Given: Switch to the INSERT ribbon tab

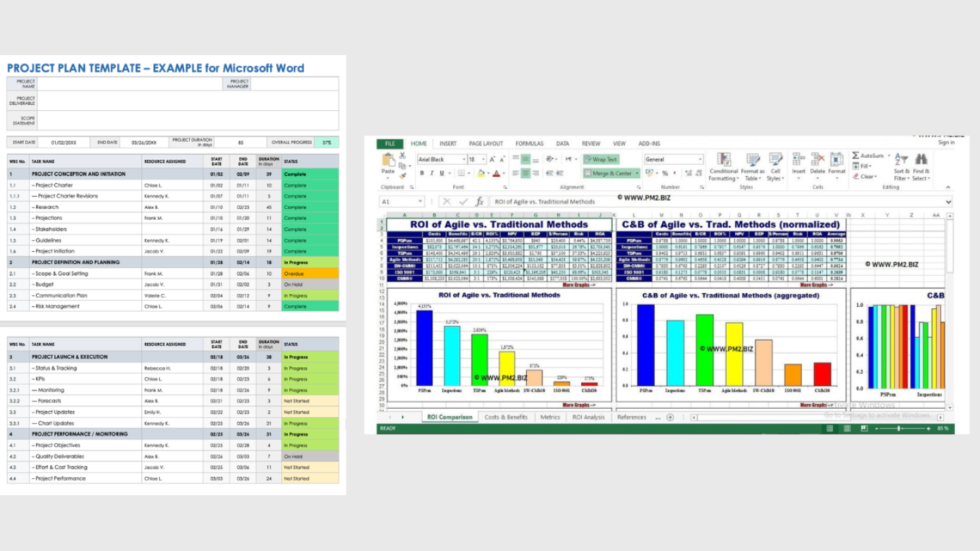Looking at the screenshot, I should pos(448,144).
